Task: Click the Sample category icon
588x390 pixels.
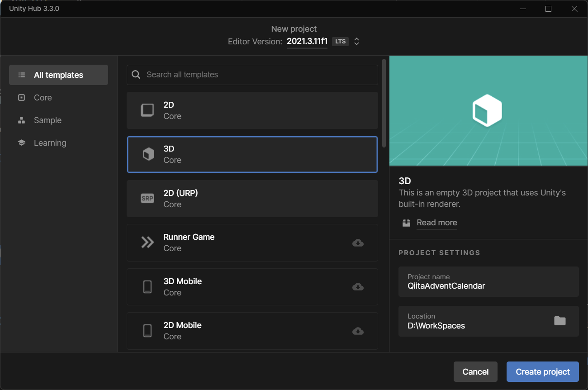Action: (21, 120)
